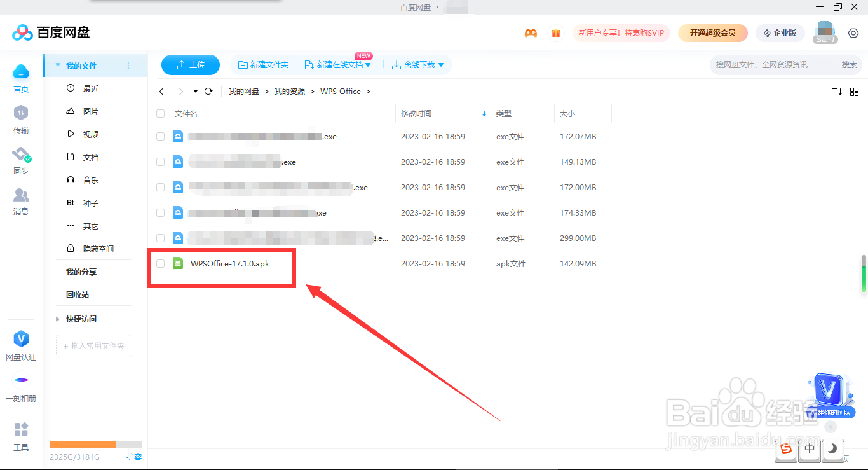Open 一刻相册 album
The height and width of the screenshot is (470, 868).
click(21, 388)
